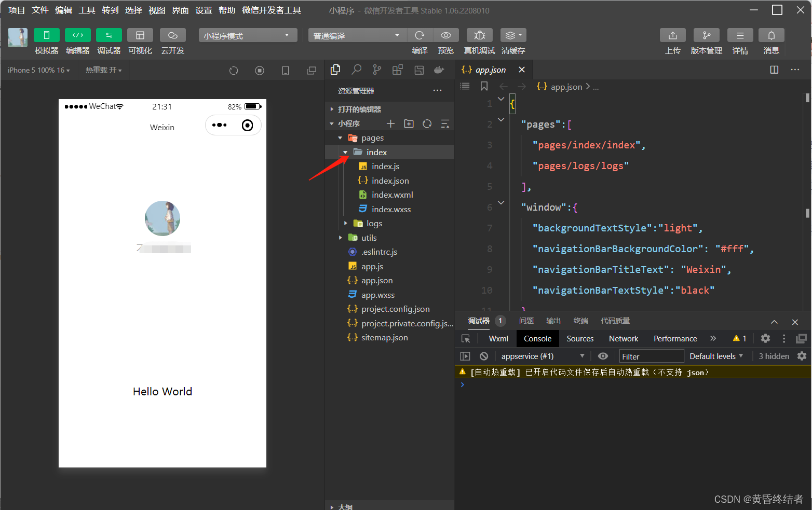Open the normal compile (普通编译) dropdown
The image size is (812, 510).
point(358,35)
